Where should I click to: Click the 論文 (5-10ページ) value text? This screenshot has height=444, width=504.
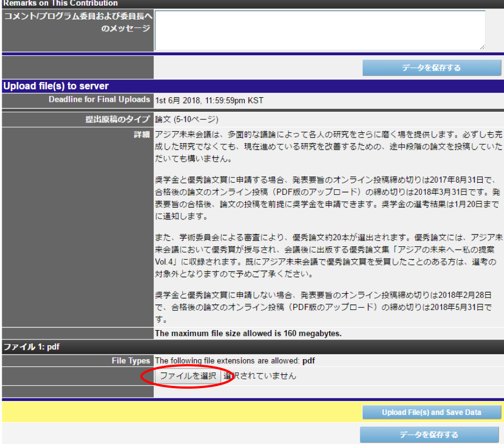187,120
